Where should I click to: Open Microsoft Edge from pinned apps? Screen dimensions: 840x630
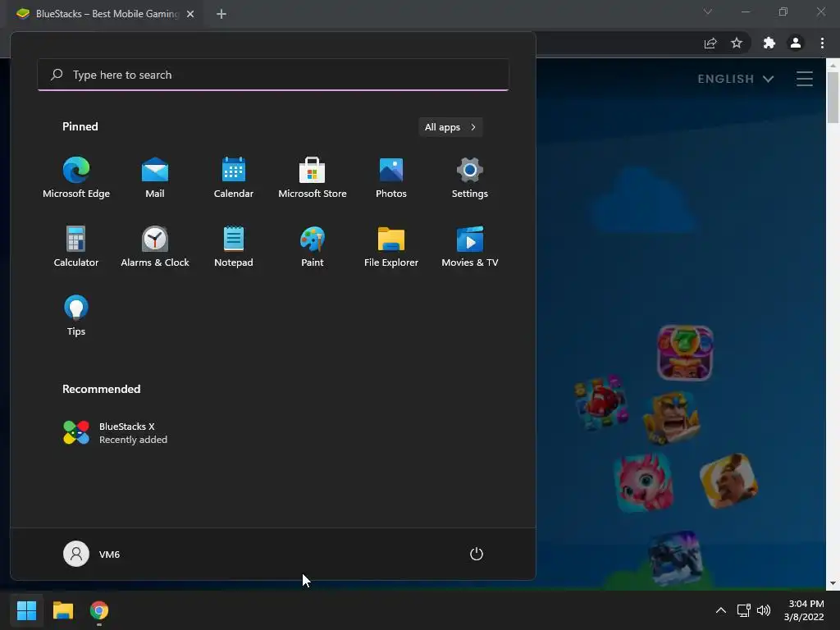76,178
